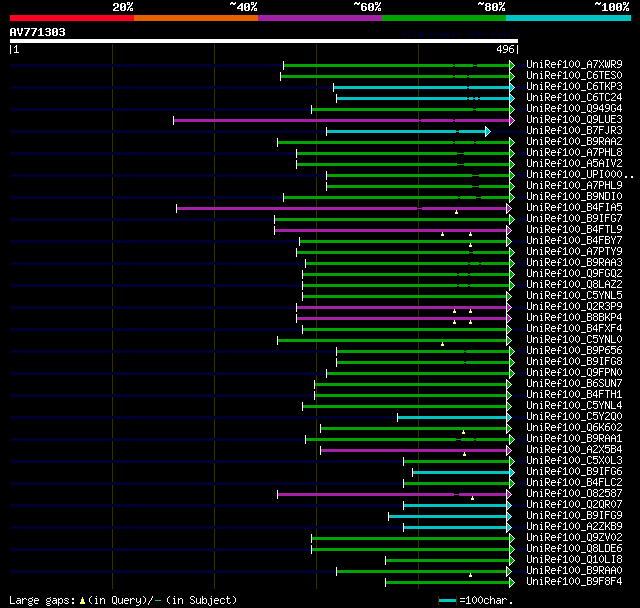Open the UniRef100_C6TC24 hit label
The image size is (640, 608).
(574, 98)
